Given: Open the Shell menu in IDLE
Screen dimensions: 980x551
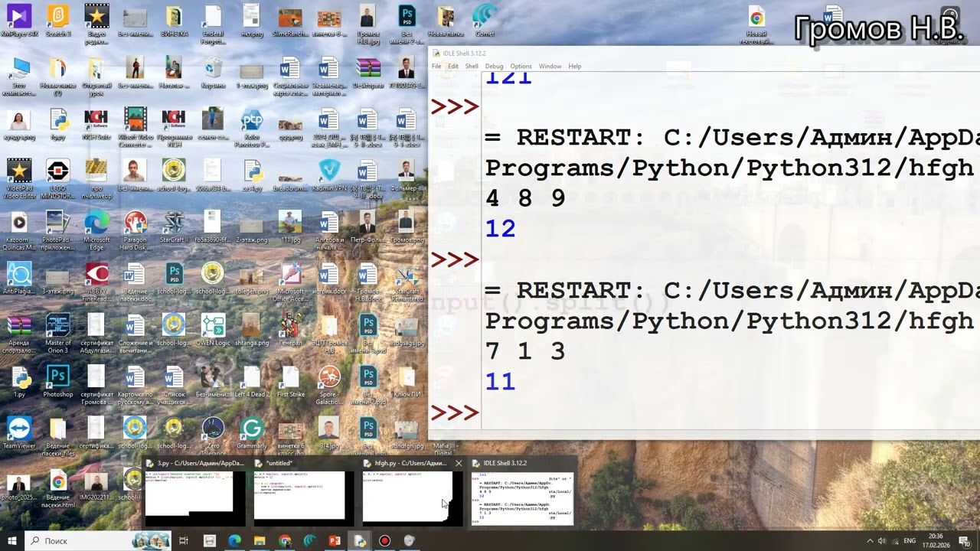Looking at the screenshot, I should (x=472, y=67).
